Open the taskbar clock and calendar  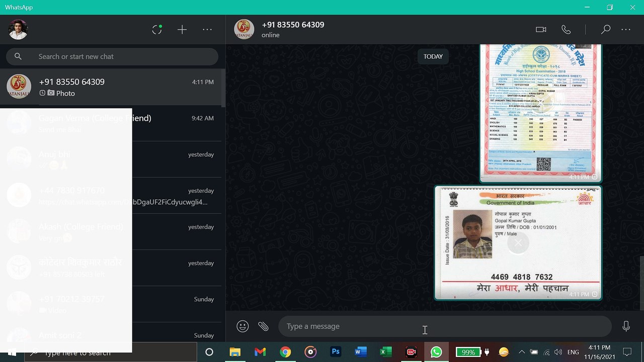[599, 352]
